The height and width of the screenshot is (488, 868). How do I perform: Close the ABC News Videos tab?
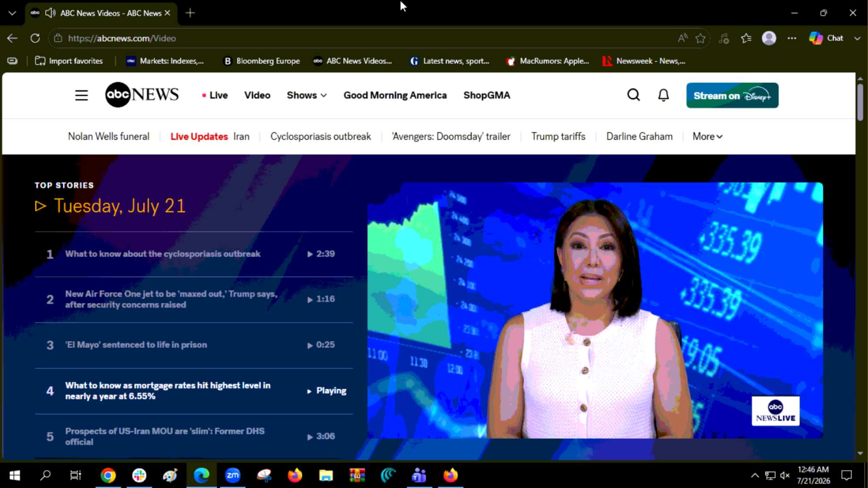pyautogui.click(x=168, y=13)
